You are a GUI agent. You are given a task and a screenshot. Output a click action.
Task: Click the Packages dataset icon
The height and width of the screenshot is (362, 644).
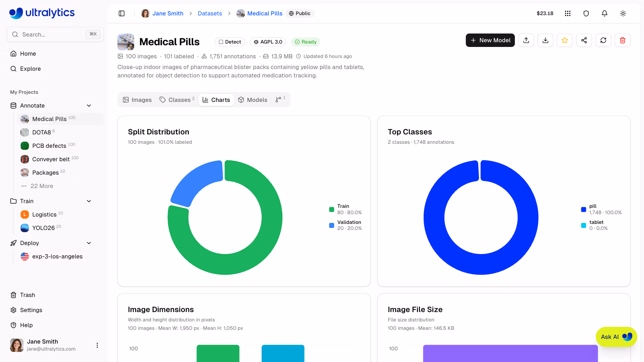[25, 173]
